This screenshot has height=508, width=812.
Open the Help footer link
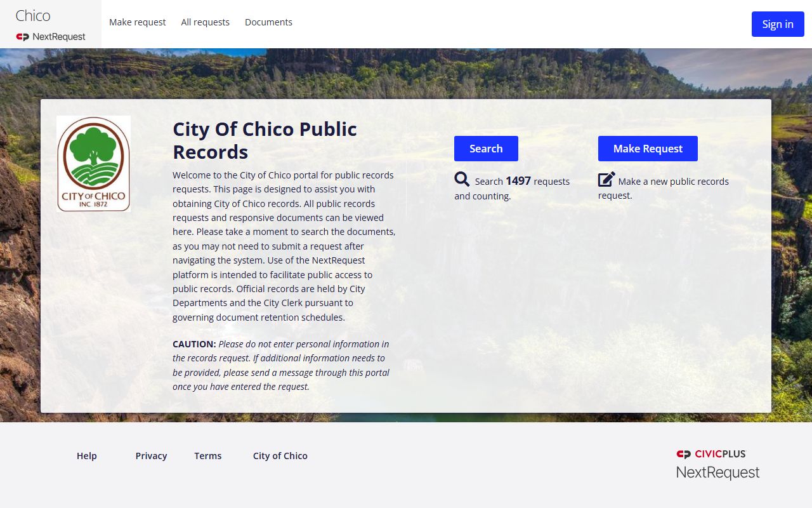pyautogui.click(x=87, y=456)
